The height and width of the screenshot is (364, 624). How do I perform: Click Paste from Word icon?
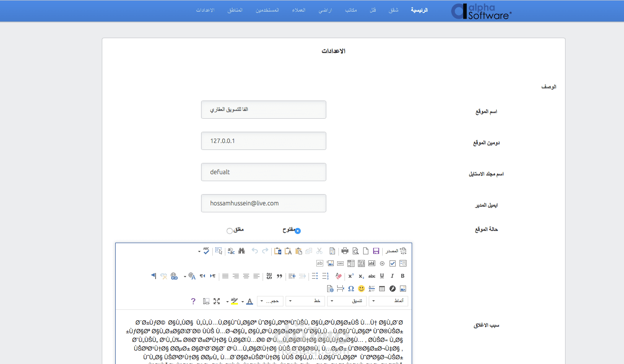(278, 250)
